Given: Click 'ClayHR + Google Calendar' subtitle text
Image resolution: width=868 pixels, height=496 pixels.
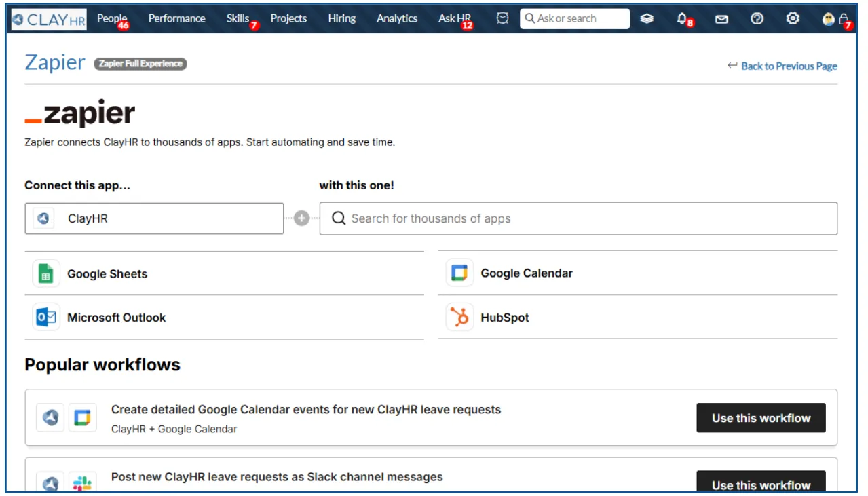Looking at the screenshot, I should pos(174,429).
